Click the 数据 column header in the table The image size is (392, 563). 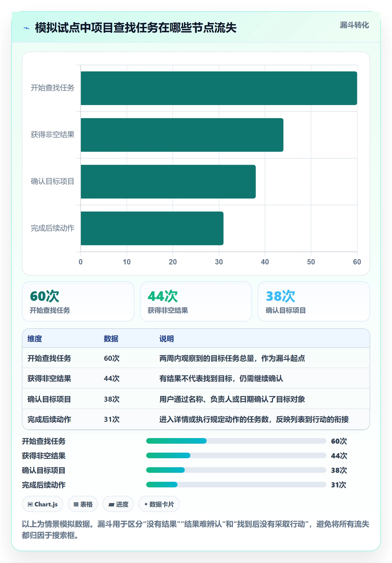[x=111, y=339]
